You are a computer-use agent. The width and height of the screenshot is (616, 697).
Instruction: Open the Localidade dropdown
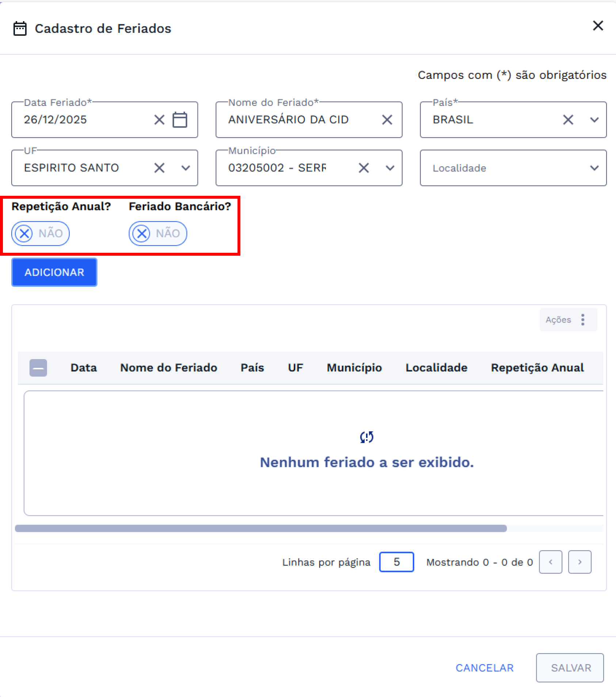(x=513, y=168)
